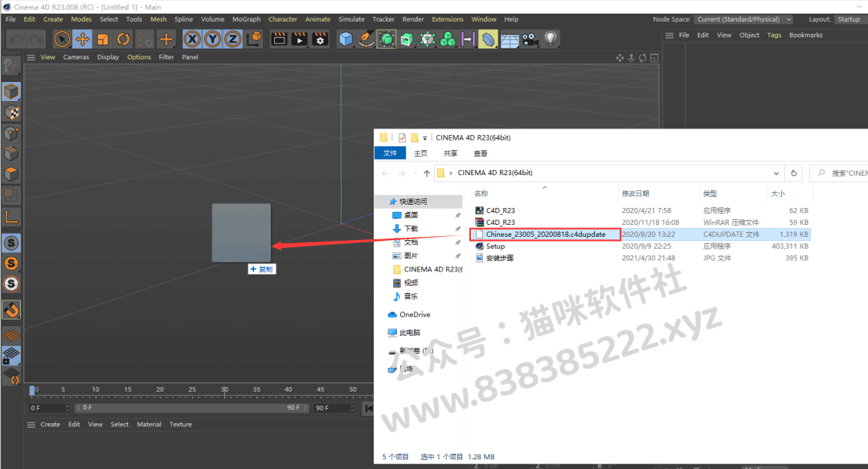Screen dimensions: 868x469
Task: Click Subdivision Surface generator icon
Action: click(x=387, y=39)
